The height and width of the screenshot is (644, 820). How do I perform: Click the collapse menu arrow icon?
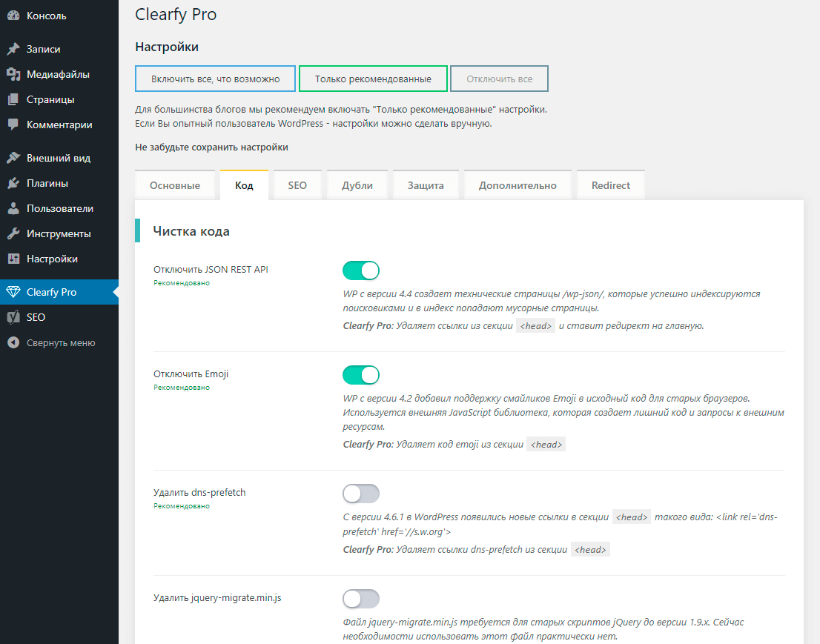pyautogui.click(x=13, y=342)
